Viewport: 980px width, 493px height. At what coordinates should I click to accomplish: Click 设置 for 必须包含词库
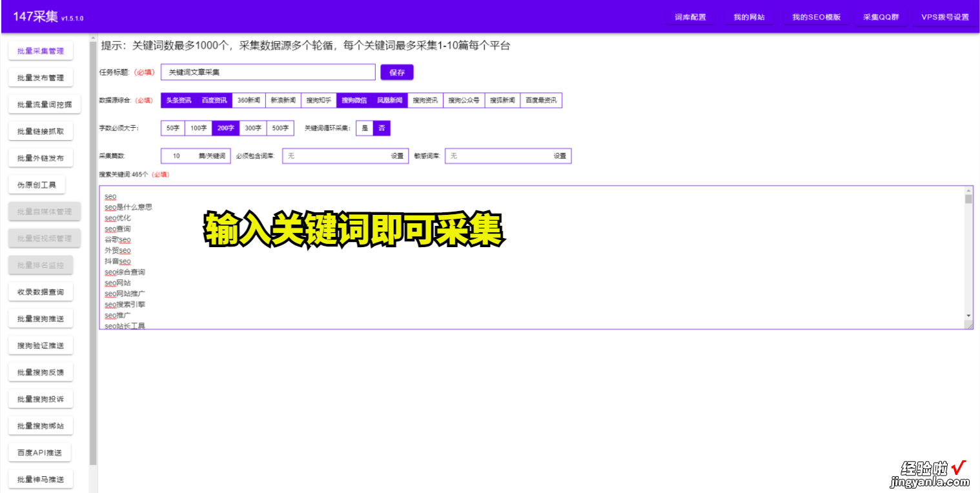coord(397,156)
